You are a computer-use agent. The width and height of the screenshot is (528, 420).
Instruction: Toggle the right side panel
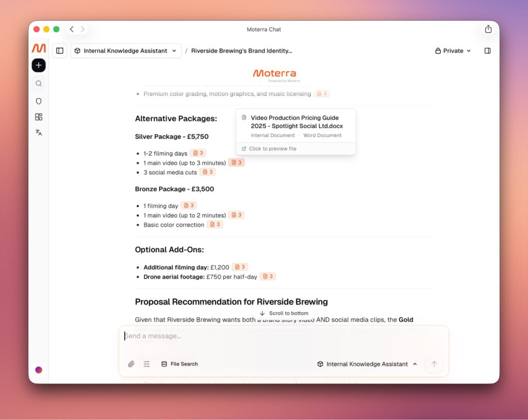tap(487, 51)
